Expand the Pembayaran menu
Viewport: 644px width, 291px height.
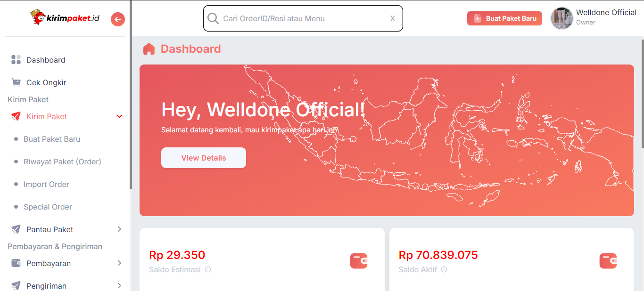(119, 263)
